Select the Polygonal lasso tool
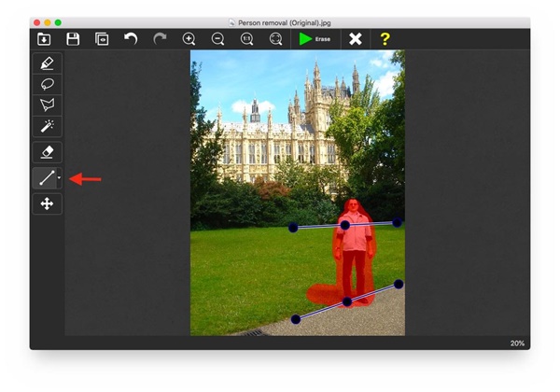560x392 pixels. (48, 105)
